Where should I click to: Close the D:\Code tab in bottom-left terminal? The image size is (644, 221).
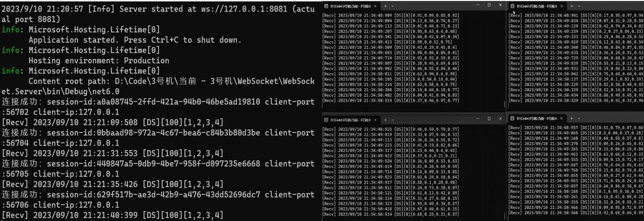click(375, 120)
